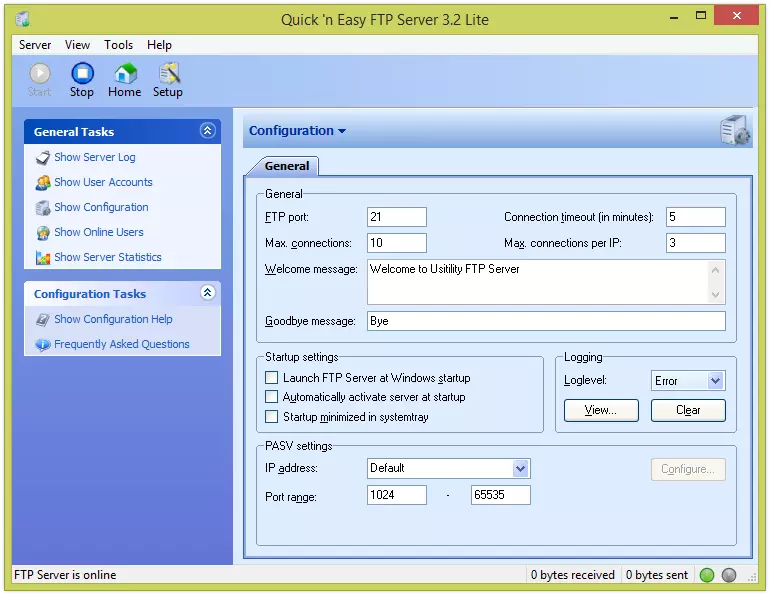Open the Home toolbar icon

[x=124, y=74]
